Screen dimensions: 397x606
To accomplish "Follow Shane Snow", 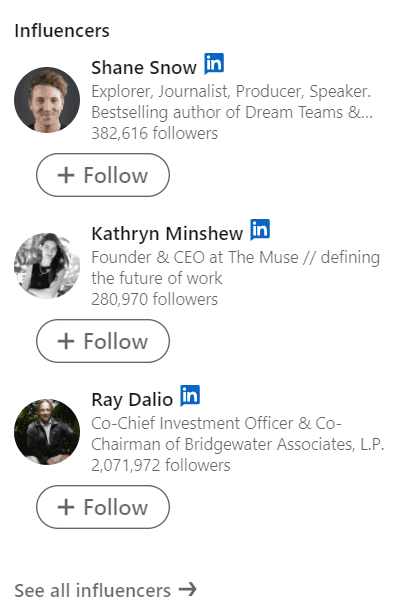I will point(103,175).
